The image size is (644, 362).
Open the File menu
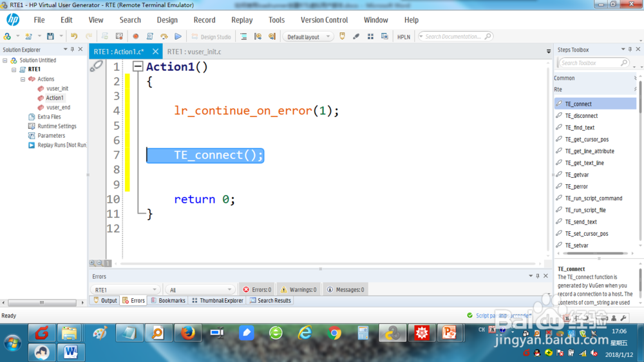[x=39, y=20]
